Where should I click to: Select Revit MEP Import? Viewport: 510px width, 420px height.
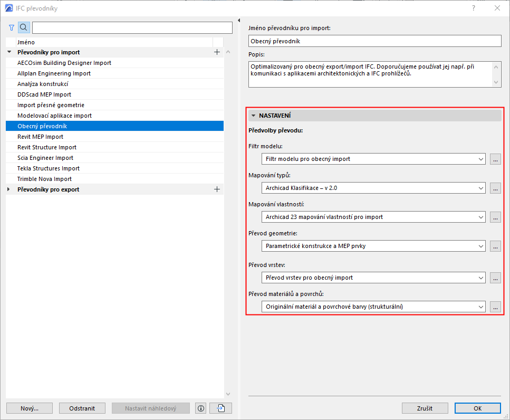point(114,137)
